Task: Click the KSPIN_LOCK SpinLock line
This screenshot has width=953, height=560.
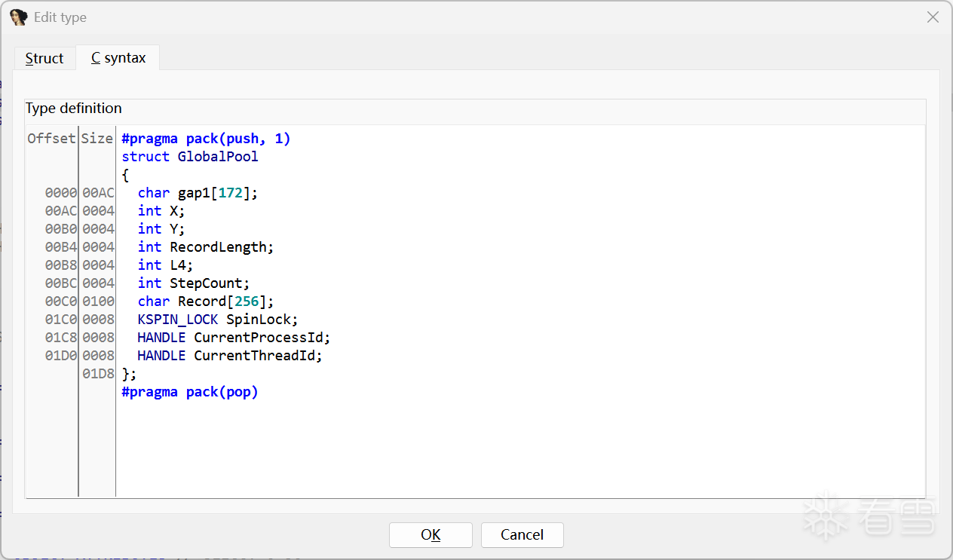Action: pos(218,320)
